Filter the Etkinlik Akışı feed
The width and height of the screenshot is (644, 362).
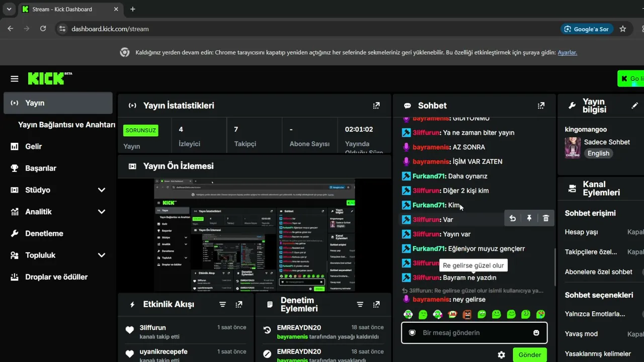pyautogui.click(x=222, y=304)
